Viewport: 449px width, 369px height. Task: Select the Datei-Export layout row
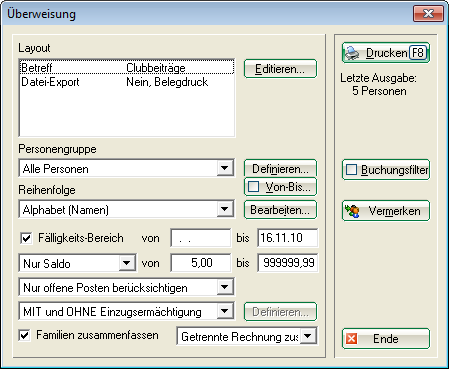(127, 82)
